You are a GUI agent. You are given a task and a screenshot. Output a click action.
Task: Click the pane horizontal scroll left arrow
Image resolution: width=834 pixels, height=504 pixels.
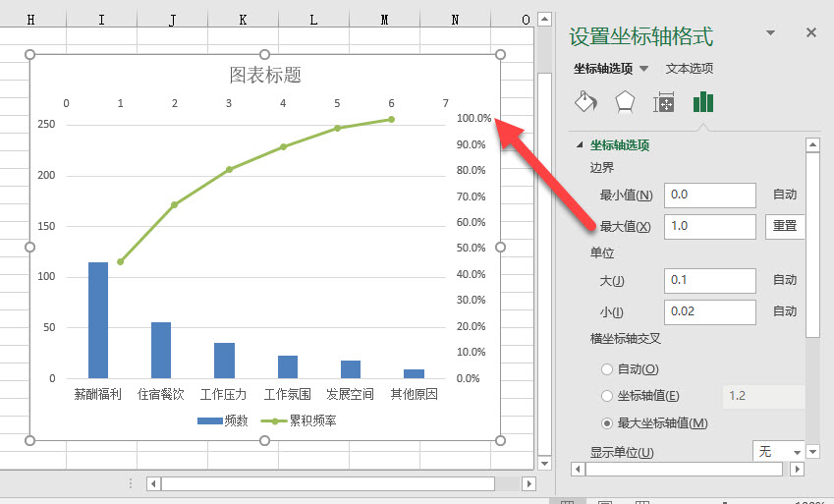click(x=578, y=469)
